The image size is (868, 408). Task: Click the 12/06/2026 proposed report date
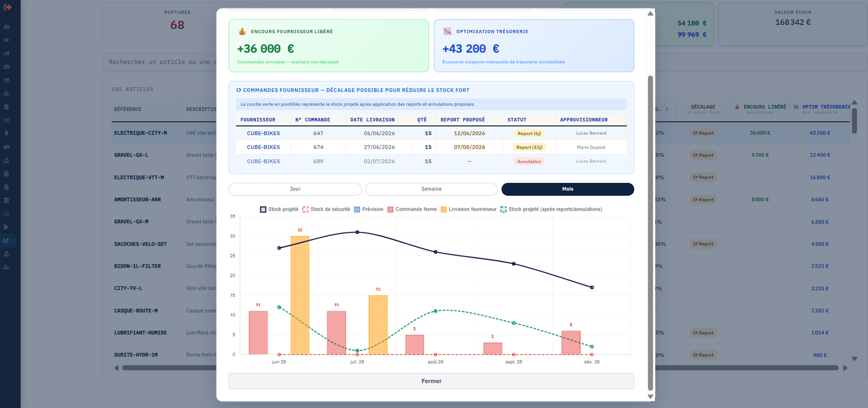[469, 133]
